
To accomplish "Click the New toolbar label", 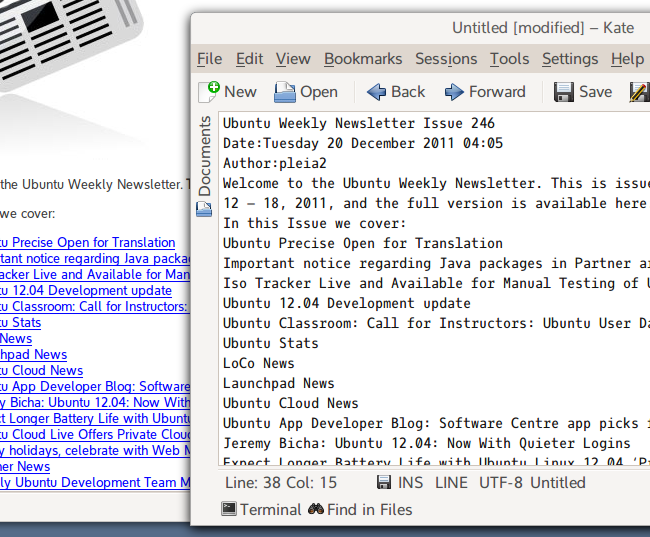I will 240,92.
